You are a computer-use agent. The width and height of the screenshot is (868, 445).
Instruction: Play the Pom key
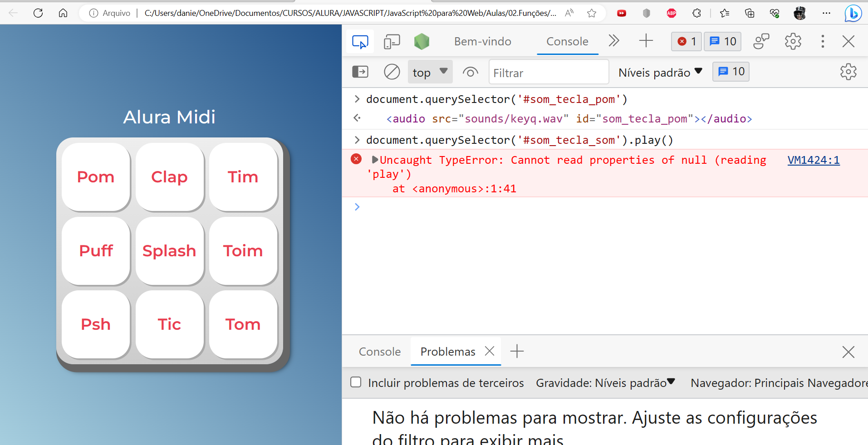(96, 177)
